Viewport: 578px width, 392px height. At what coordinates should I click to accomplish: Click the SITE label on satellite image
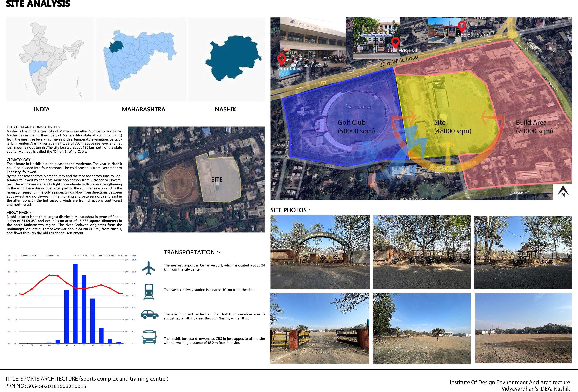(217, 179)
